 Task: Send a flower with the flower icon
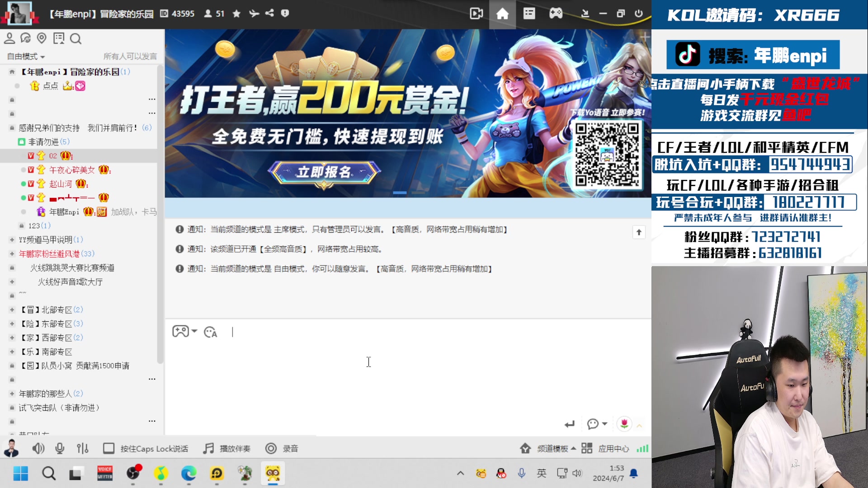tap(624, 424)
